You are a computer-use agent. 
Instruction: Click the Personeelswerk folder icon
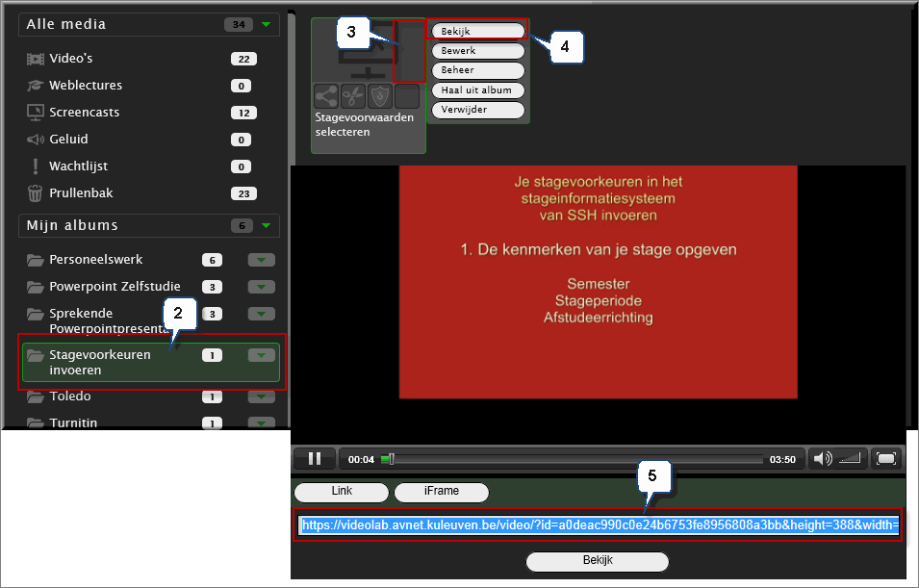[x=36, y=260]
